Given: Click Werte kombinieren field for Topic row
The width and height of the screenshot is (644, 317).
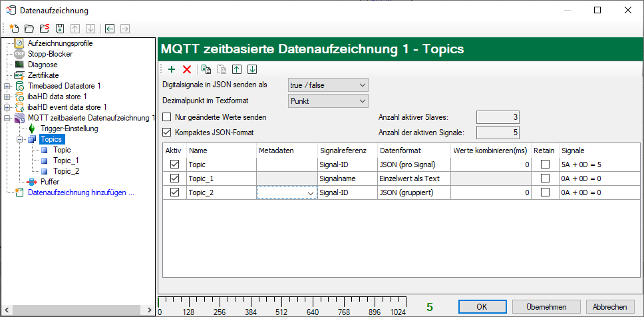Looking at the screenshot, I should click(x=490, y=164).
